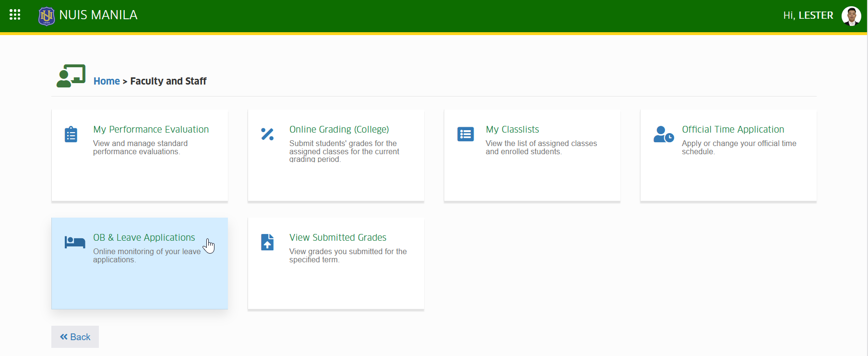Open Online Grading (College) title
Viewport: 868px width, 356px height.
click(339, 129)
